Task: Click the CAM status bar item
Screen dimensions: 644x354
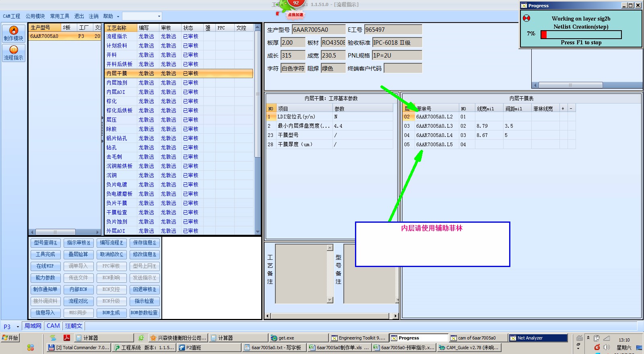Action: tap(53, 326)
